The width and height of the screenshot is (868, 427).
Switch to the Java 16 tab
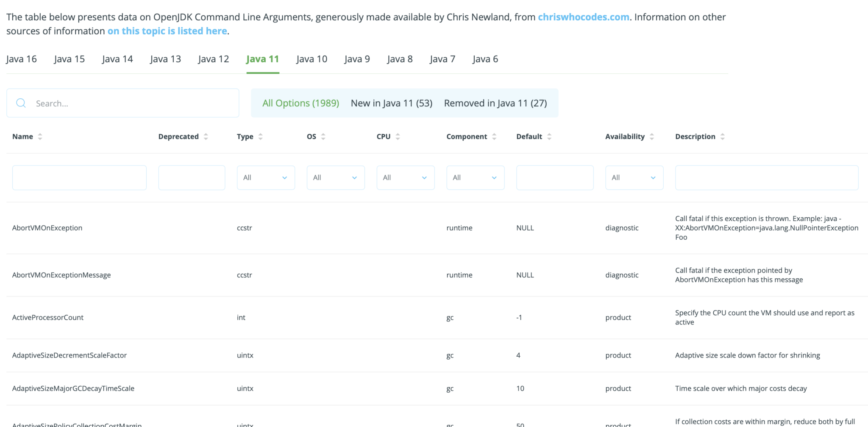click(21, 59)
